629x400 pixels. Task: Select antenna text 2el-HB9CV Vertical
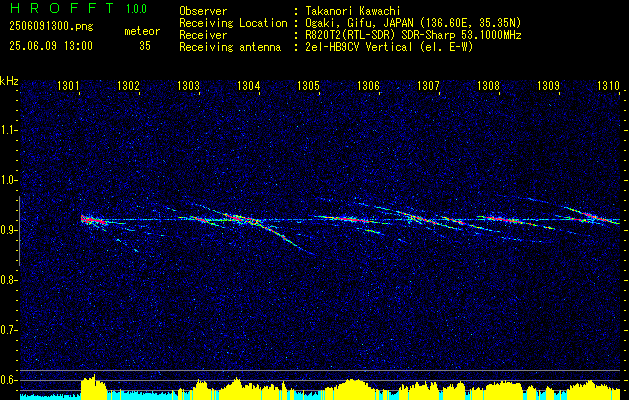pos(359,47)
